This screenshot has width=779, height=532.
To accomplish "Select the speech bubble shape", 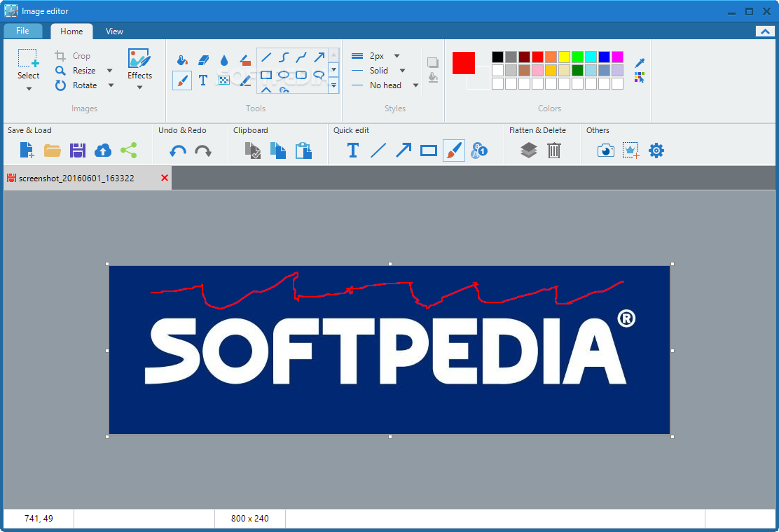I will 319,75.
